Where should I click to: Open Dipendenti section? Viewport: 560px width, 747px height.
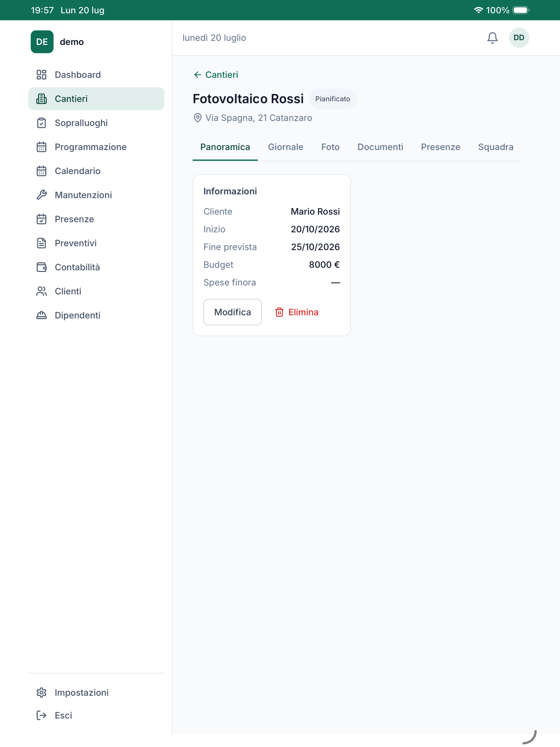pos(96,315)
